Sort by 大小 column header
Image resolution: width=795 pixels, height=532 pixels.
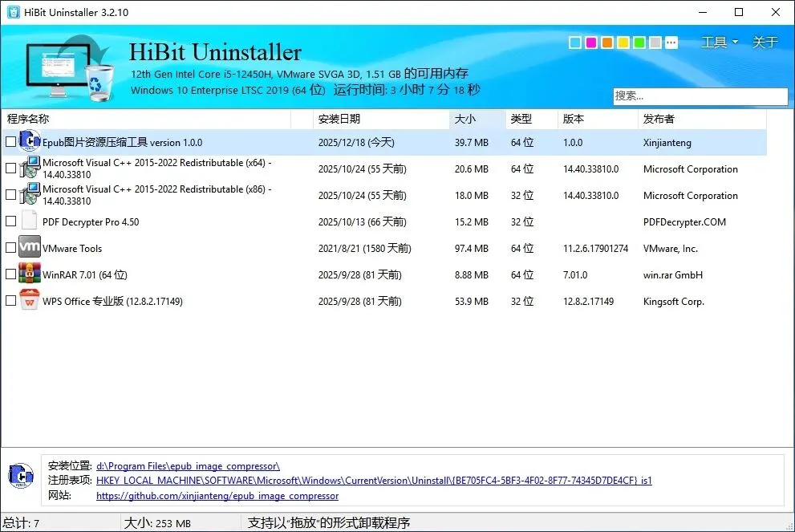pos(477,119)
